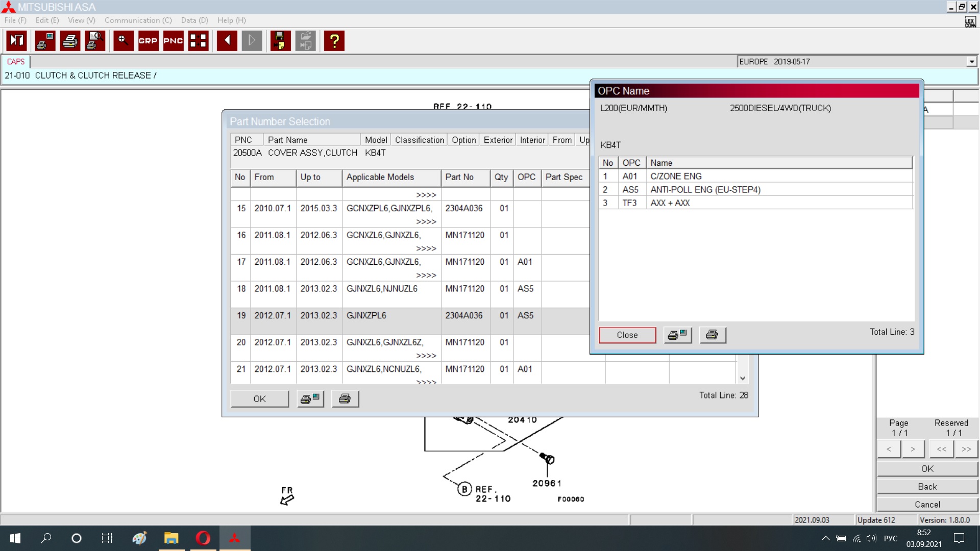The height and width of the screenshot is (551, 980).
Task: Open the Opera browser from taskbar
Action: (x=203, y=538)
